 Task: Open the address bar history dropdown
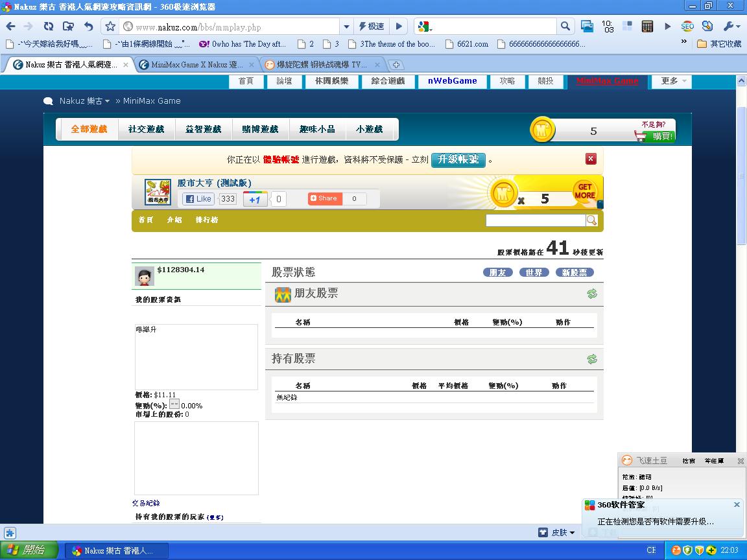click(x=347, y=27)
